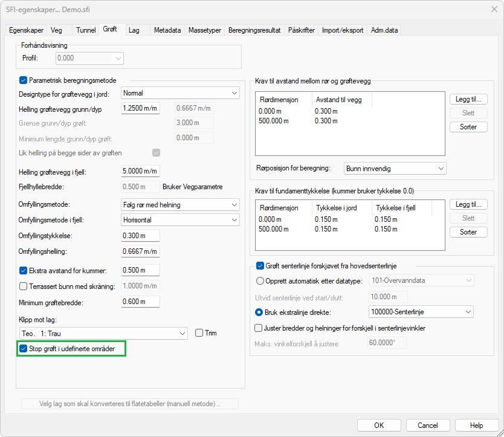Click the Minimum grøftebredde input field
This screenshot has height=437, width=504.
[141, 302]
